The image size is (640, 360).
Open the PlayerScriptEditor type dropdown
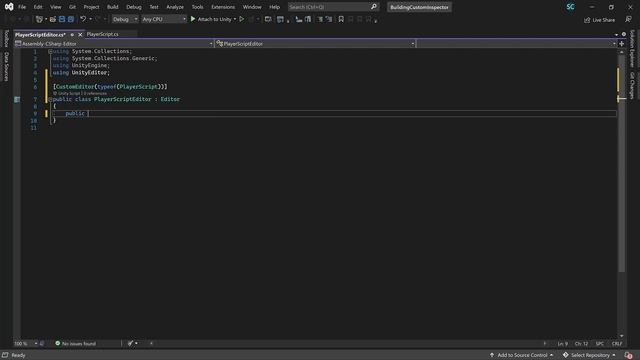point(315,44)
